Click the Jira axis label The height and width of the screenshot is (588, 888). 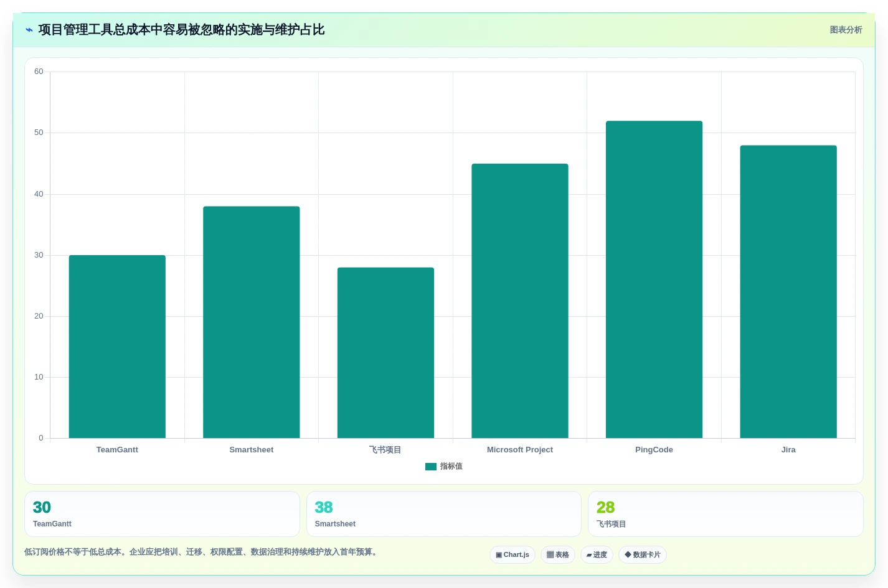(788, 450)
